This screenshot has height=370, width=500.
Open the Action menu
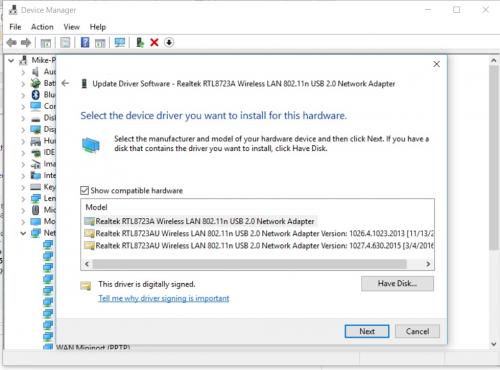point(42,27)
